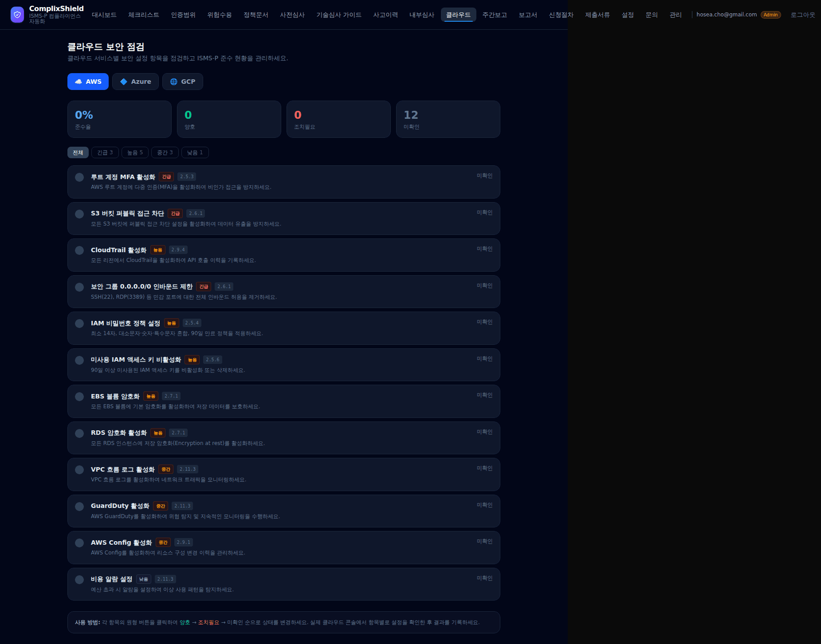Viewport: 821px width, 644px height.
Task: Go to the 주간보고 menu item
Action: tap(495, 15)
